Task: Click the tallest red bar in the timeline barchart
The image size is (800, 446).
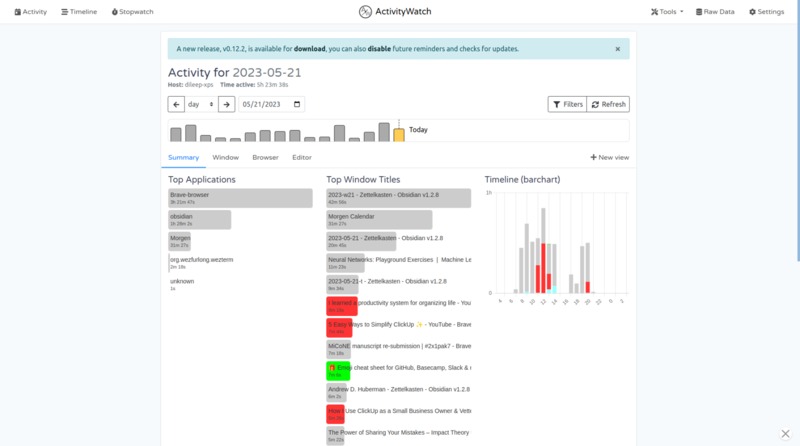Action: click(543, 268)
